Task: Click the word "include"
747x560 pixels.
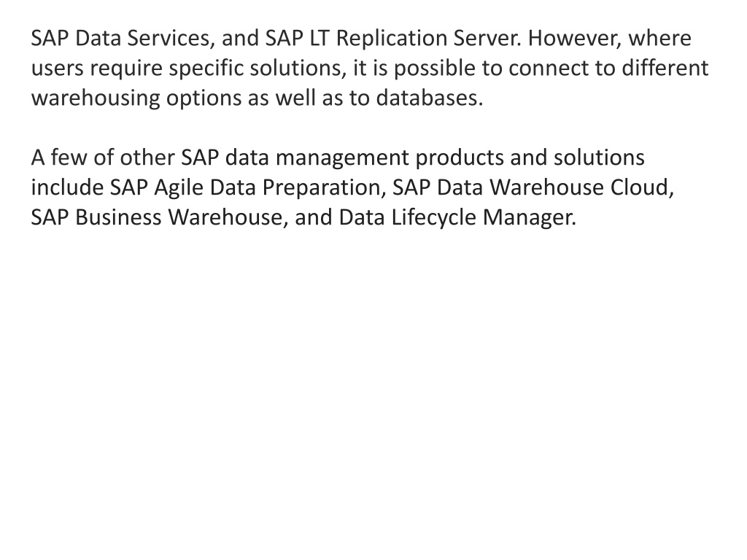Action: point(67,187)
